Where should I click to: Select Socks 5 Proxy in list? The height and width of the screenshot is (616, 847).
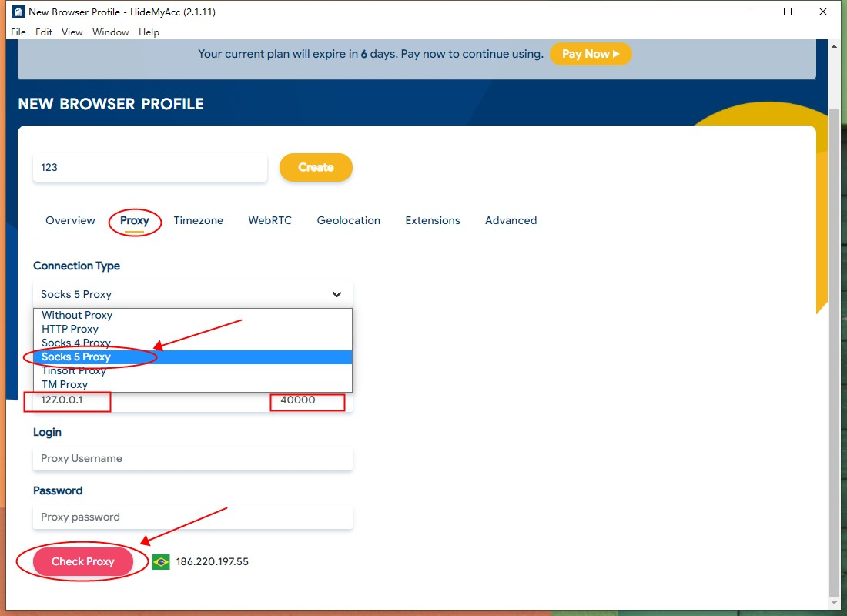click(x=192, y=357)
